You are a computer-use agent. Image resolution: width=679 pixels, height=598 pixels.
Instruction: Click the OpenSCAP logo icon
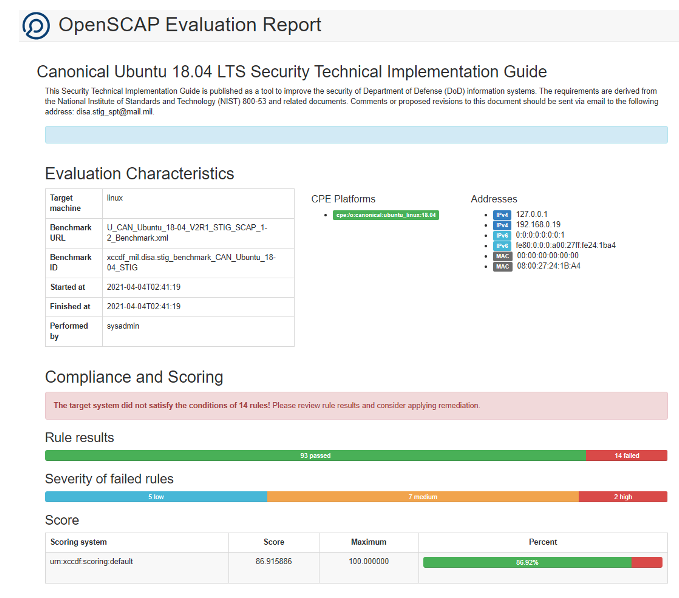click(36, 26)
